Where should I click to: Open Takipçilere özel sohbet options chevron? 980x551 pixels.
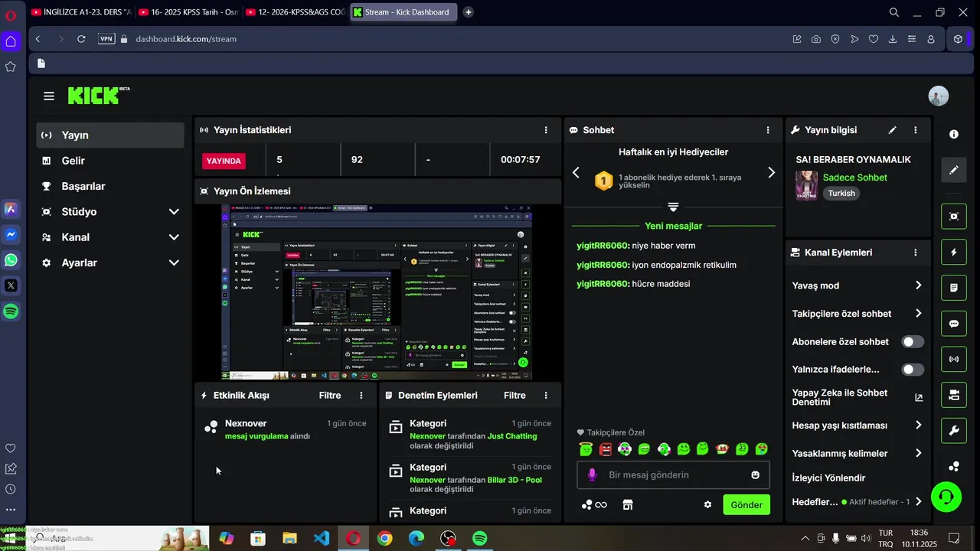pyautogui.click(x=918, y=314)
